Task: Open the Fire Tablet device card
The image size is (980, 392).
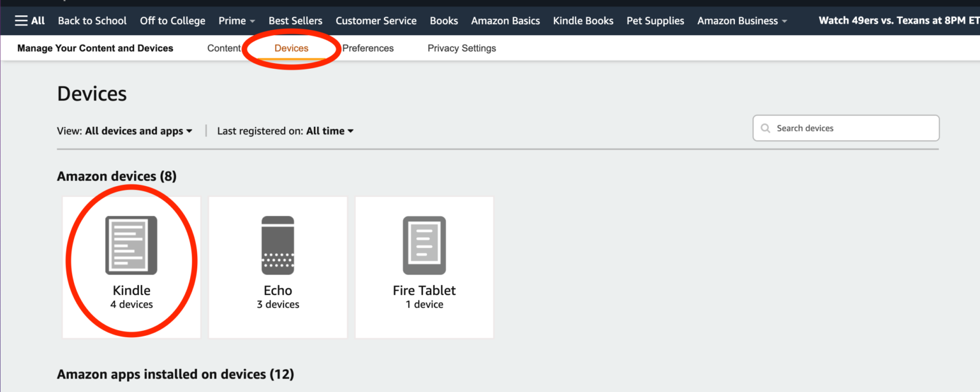Action: [x=424, y=268]
